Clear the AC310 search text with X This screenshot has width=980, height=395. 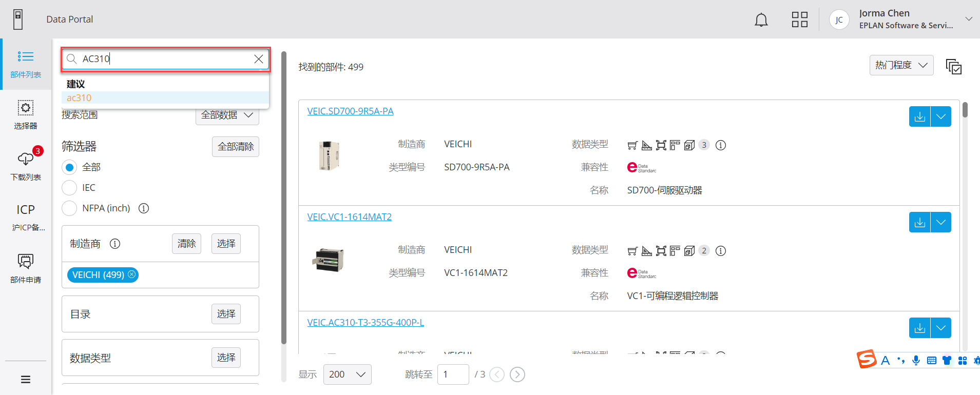pos(259,59)
